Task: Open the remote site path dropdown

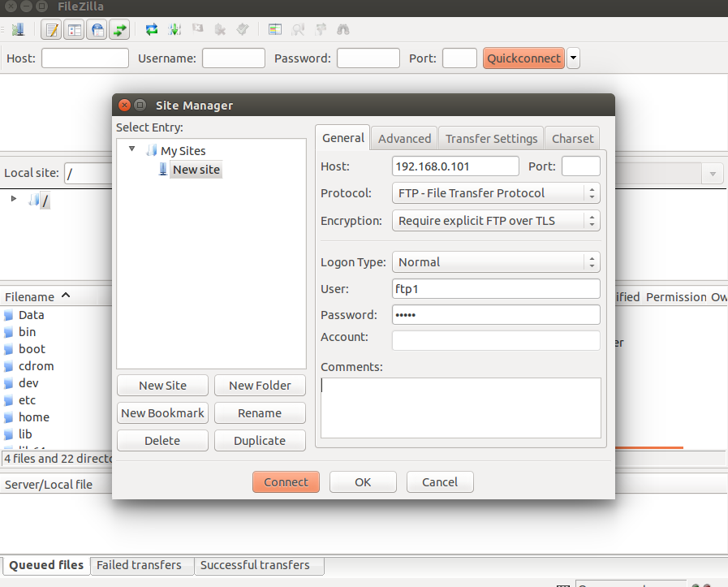Action: (713, 174)
